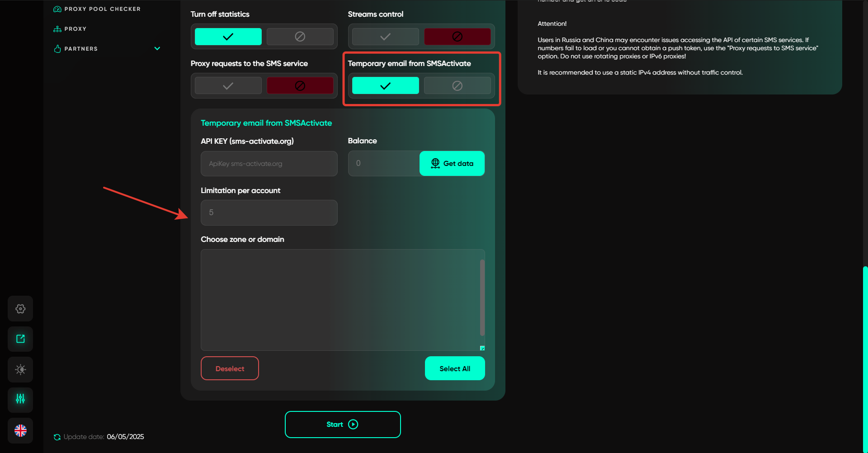Image resolution: width=868 pixels, height=453 pixels.
Task: Toggle the brightness theme icon
Action: coord(20,370)
